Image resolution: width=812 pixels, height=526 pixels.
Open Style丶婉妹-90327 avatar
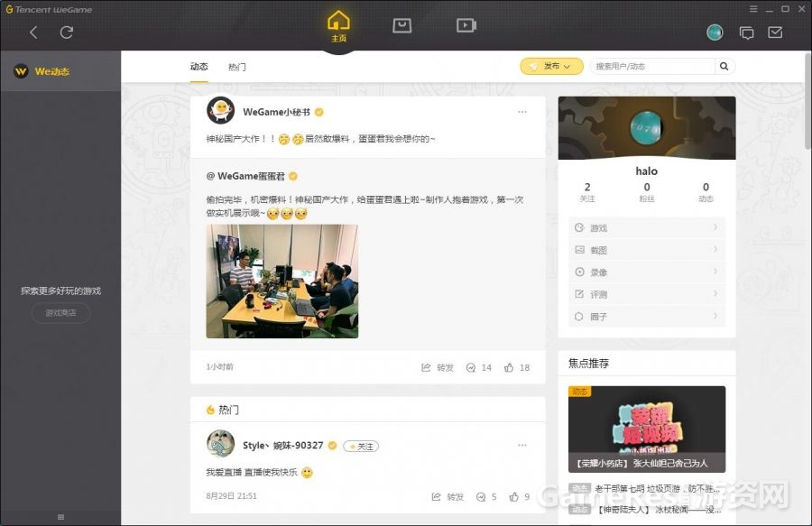coord(221,444)
